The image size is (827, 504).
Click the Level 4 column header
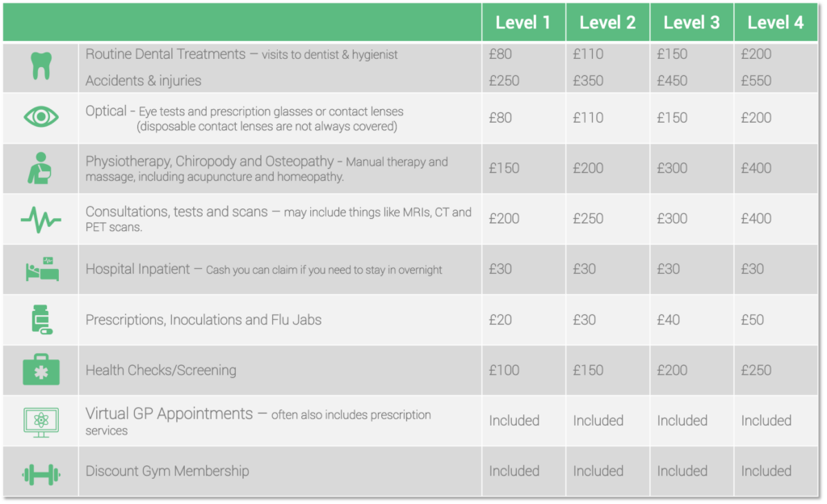point(775,22)
